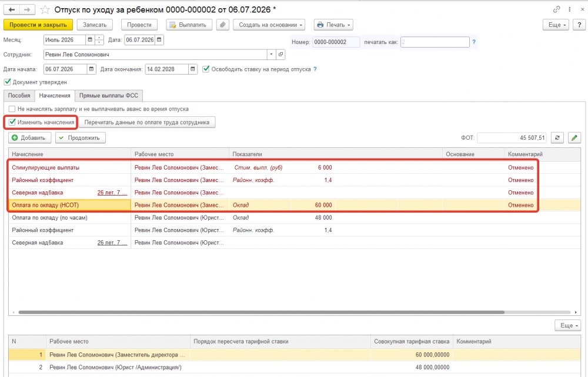This screenshot has width=588, height=377.
Task: Decrease month with stepper down arrow
Action: point(99,42)
